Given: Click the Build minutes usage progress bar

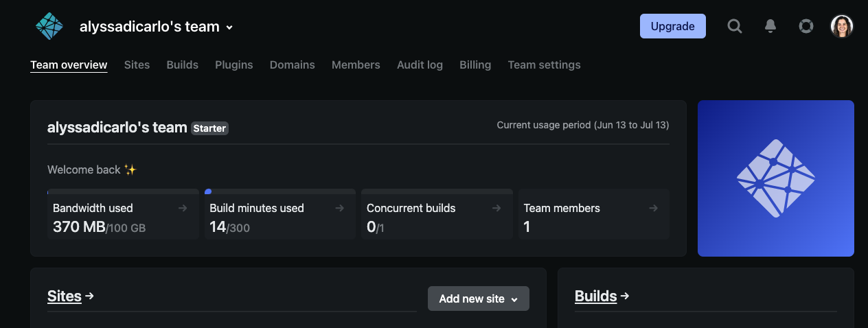Looking at the screenshot, I should click(x=280, y=191).
